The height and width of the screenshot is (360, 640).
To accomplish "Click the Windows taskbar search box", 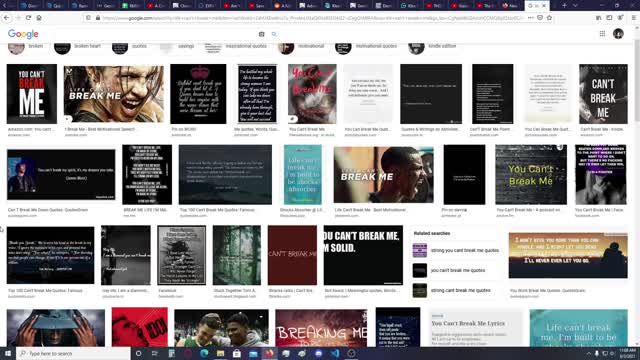I will point(73,353).
